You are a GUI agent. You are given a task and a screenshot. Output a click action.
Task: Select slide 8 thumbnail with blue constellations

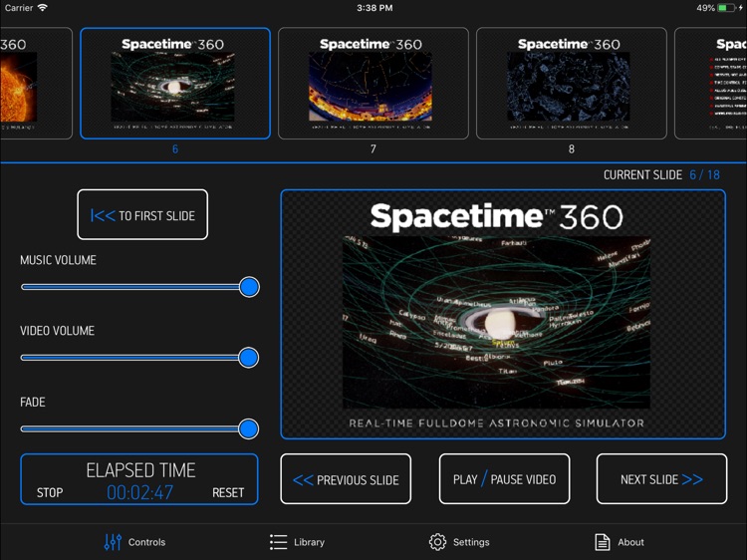pyautogui.click(x=572, y=84)
